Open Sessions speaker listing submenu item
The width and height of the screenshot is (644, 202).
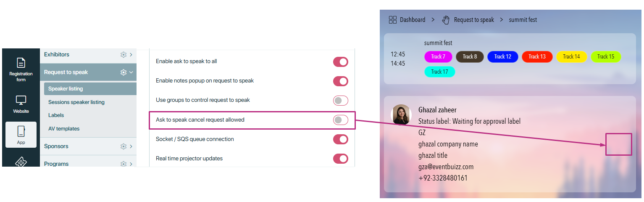[x=76, y=102]
